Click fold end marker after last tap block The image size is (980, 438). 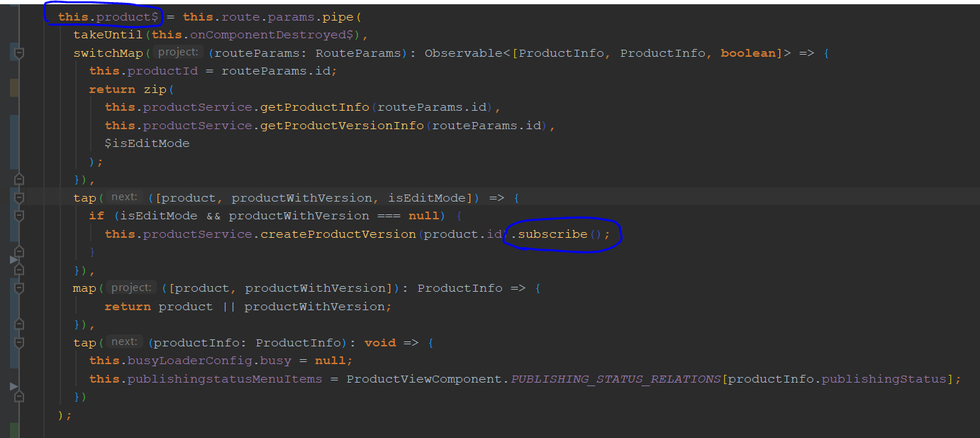click(x=19, y=397)
